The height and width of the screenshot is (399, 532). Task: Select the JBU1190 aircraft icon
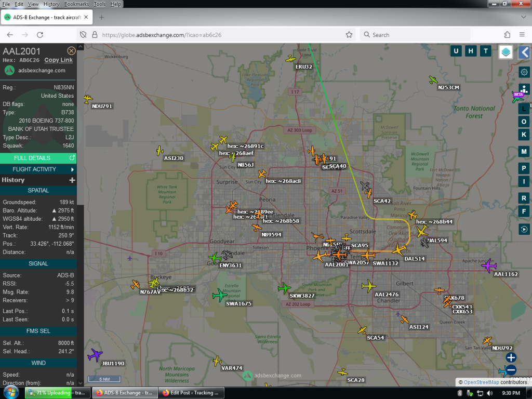[95, 355]
